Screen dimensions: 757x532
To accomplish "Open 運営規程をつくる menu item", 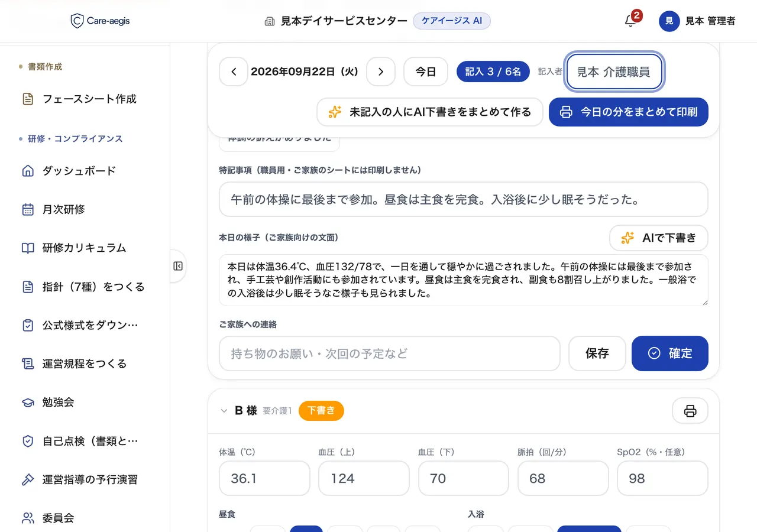I will (x=85, y=364).
